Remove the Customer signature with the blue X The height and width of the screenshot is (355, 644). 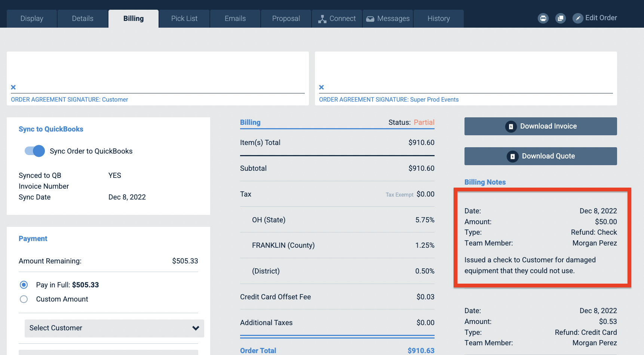(x=13, y=87)
